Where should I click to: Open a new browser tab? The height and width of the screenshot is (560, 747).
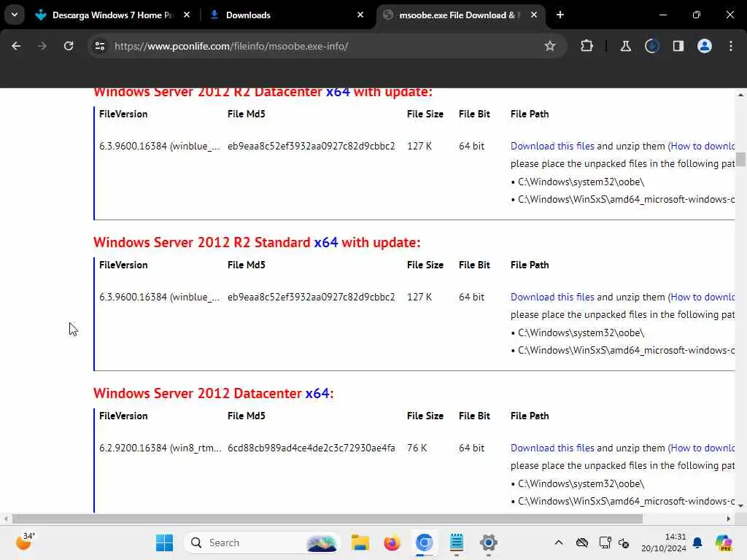(x=560, y=15)
